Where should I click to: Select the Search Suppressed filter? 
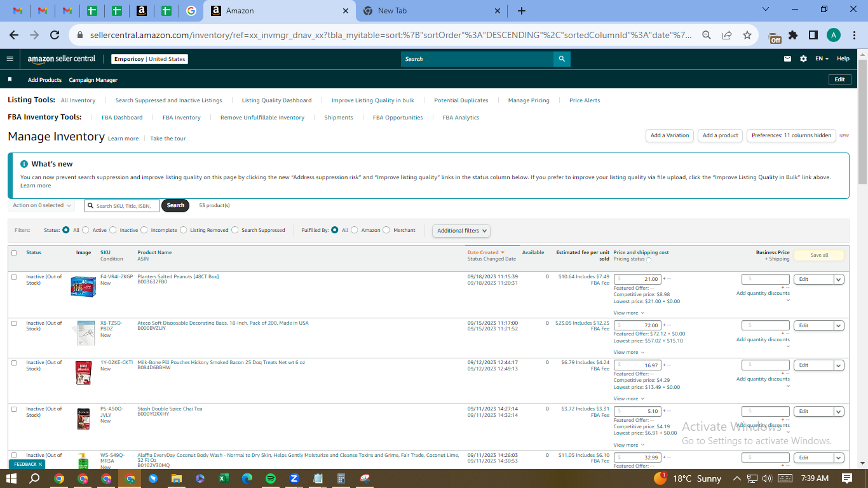click(235, 230)
